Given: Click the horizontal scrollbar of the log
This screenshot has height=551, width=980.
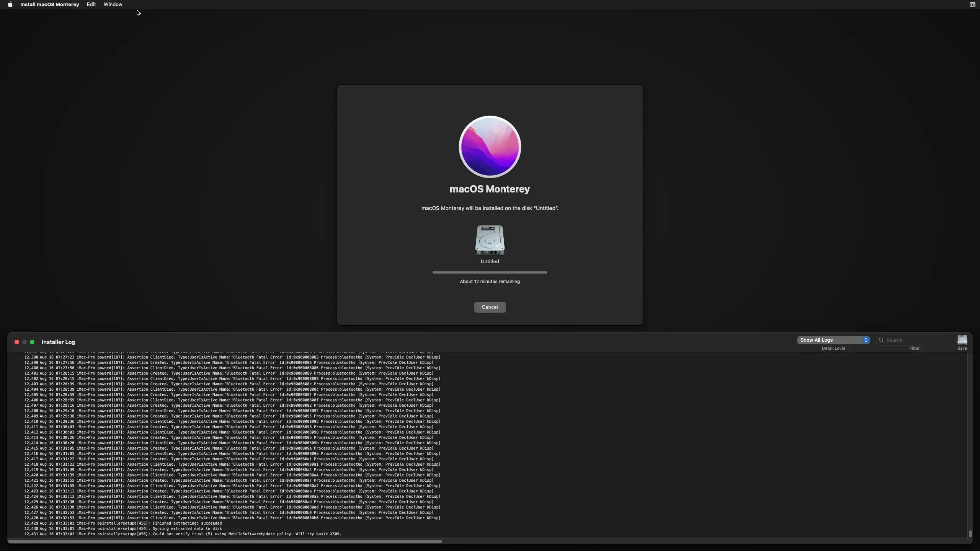Looking at the screenshot, I should (x=225, y=541).
